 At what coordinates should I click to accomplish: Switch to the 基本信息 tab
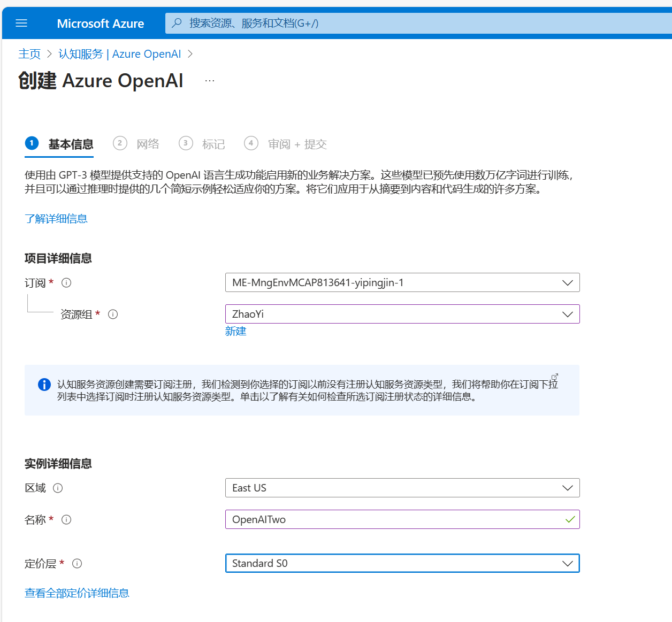coord(59,144)
